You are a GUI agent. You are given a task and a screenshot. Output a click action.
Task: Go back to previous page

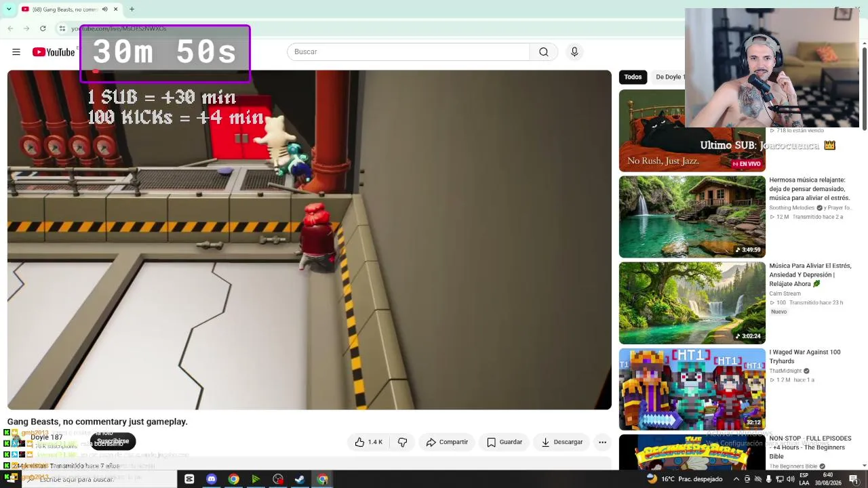[10, 28]
